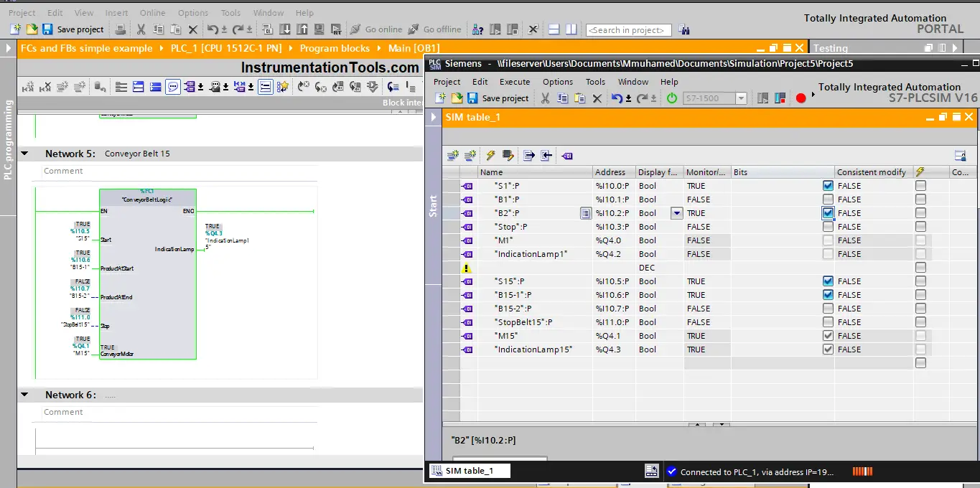Click Go offline in TIA Portal toolbar
The image size is (980, 488).
tap(434, 29)
